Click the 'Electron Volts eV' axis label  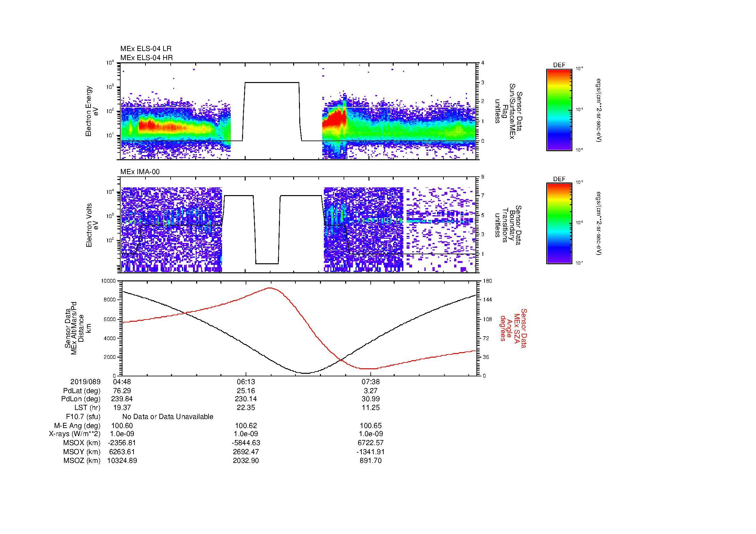[x=92, y=225]
